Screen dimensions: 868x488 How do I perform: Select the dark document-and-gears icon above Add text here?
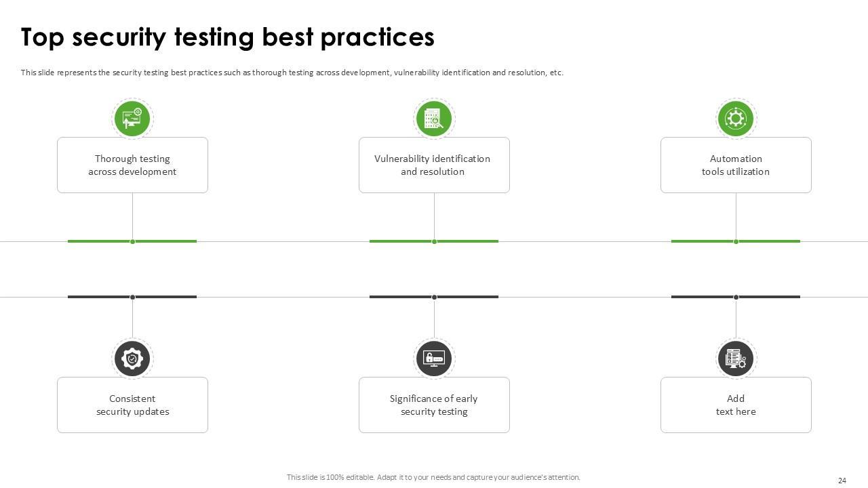point(736,359)
